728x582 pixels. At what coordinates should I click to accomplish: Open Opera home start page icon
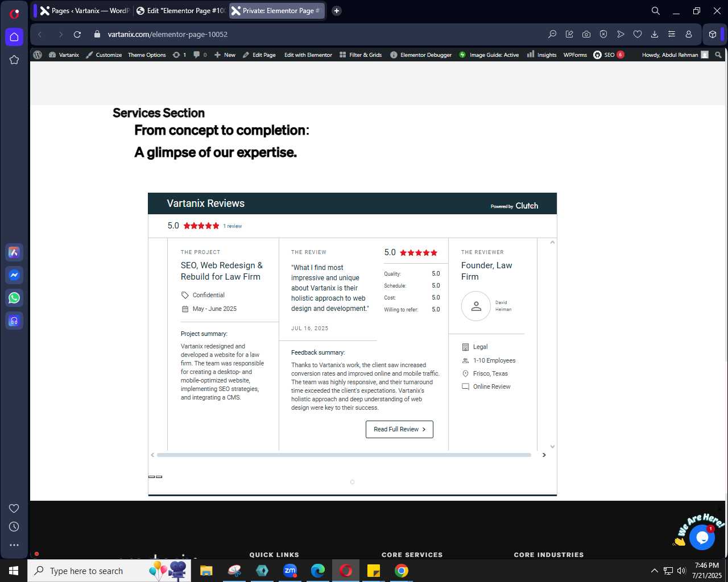pyautogui.click(x=14, y=37)
